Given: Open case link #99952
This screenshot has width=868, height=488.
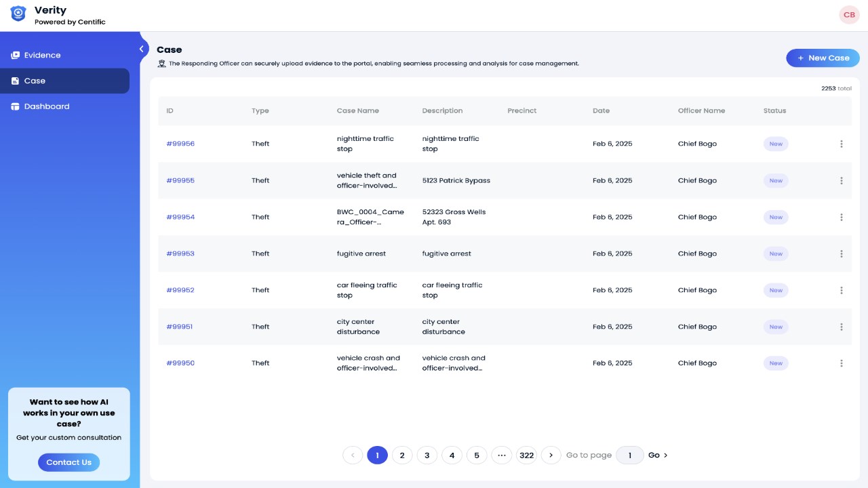Looking at the screenshot, I should coord(180,290).
